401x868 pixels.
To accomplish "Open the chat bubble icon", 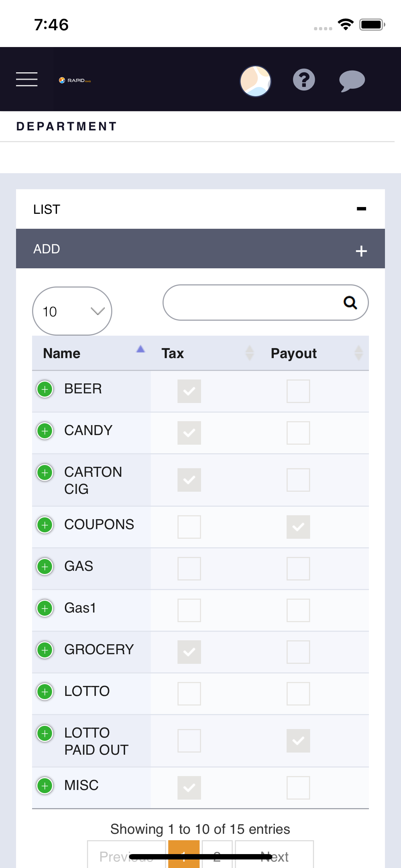I will point(352,81).
